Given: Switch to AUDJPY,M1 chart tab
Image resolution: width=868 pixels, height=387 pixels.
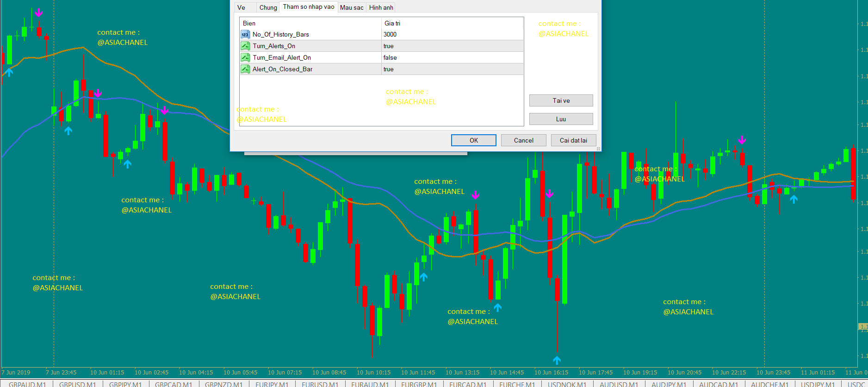Looking at the screenshot, I should click(669, 384).
